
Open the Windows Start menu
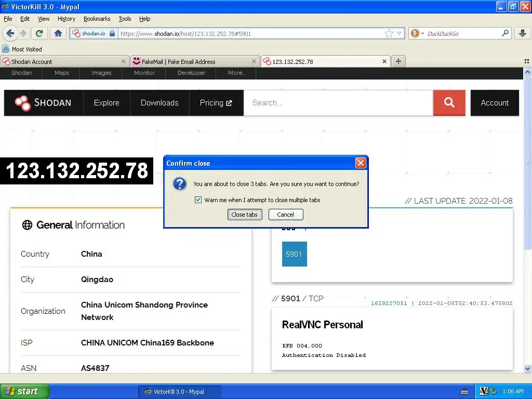[25, 391]
